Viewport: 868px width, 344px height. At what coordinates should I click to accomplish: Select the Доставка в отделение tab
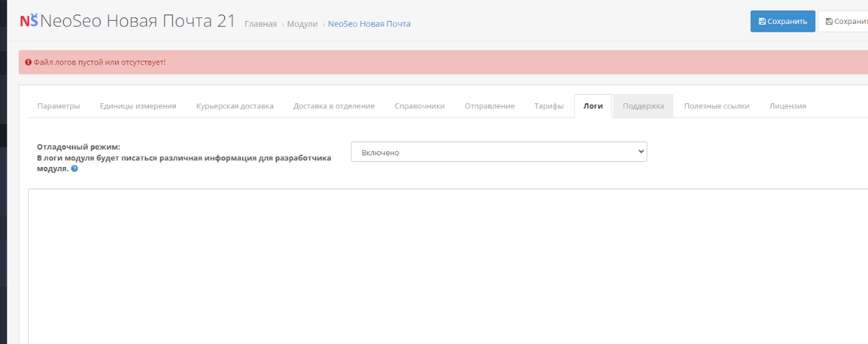[x=334, y=106]
